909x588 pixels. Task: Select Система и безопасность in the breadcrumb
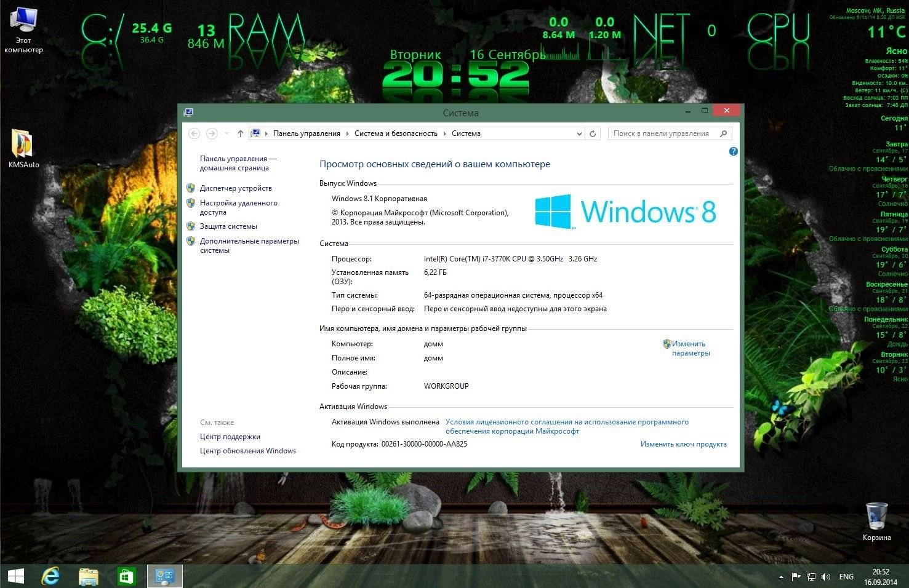pos(396,133)
